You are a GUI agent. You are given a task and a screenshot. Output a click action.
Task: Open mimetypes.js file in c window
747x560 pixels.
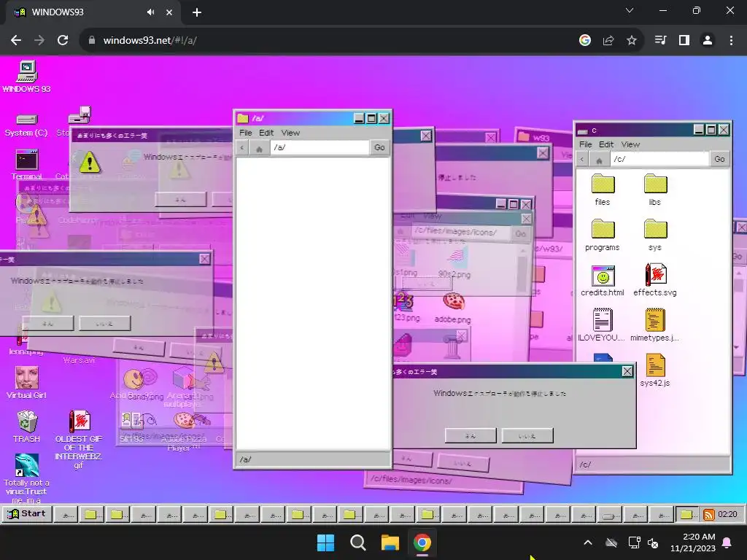click(655, 325)
